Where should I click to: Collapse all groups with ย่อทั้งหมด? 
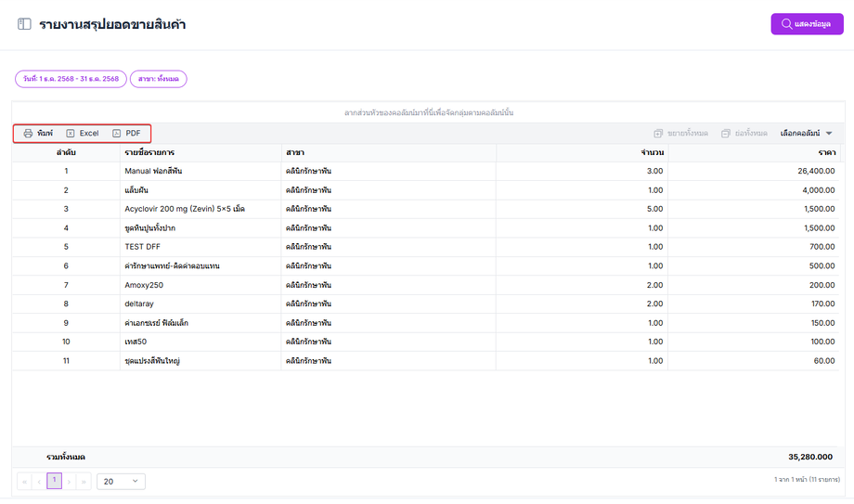point(744,134)
